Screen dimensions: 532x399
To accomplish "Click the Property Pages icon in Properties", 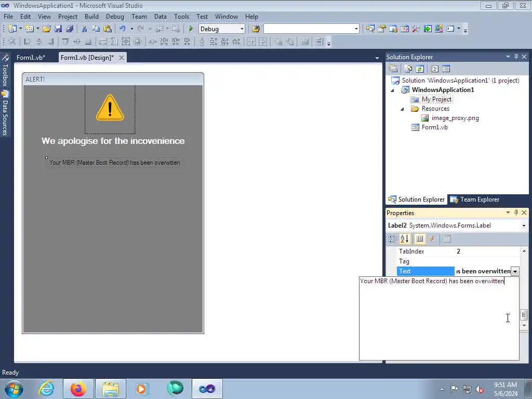I will pyautogui.click(x=447, y=239).
